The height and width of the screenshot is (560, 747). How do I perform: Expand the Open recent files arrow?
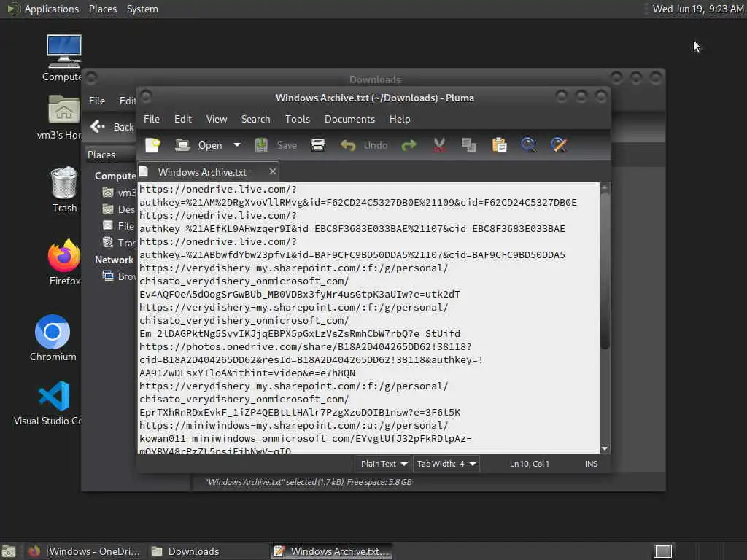pyautogui.click(x=237, y=145)
